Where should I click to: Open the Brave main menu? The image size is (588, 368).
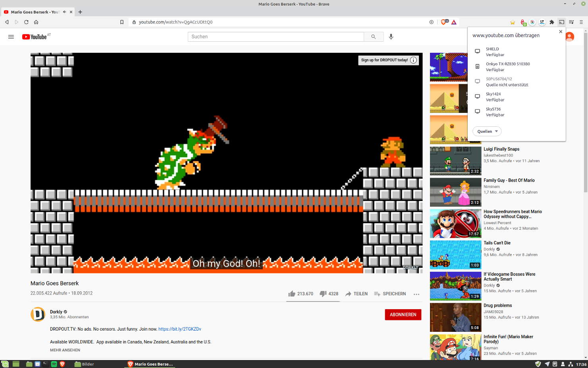pyautogui.click(x=581, y=22)
